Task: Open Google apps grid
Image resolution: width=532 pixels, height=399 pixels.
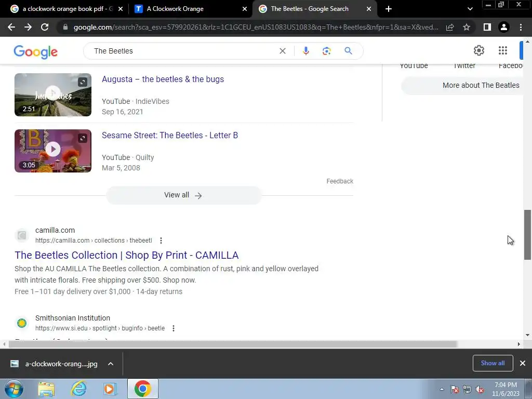Action: pyautogui.click(x=503, y=50)
